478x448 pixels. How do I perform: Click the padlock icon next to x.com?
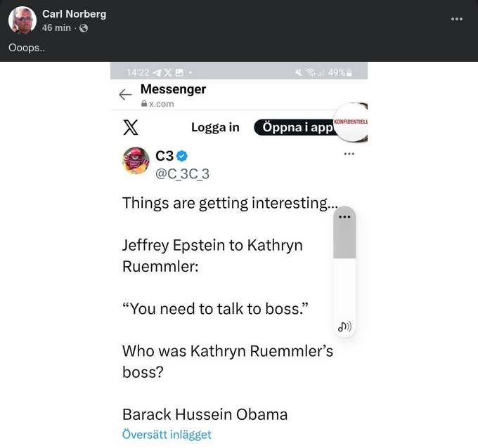144,104
